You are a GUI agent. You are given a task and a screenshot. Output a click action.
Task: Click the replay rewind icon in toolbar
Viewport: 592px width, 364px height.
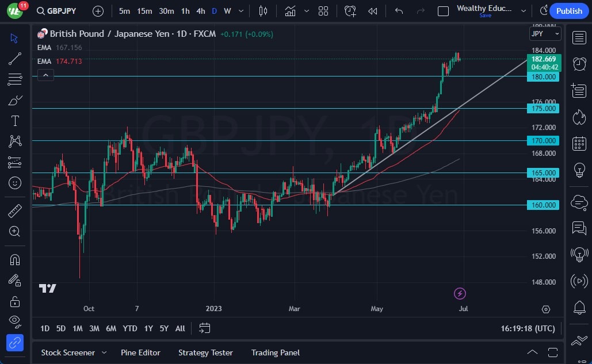pos(373,11)
